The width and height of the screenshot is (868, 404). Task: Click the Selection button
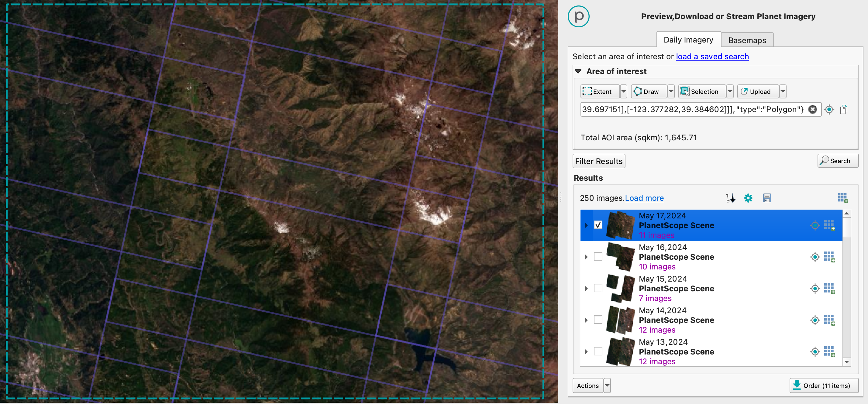pyautogui.click(x=702, y=91)
